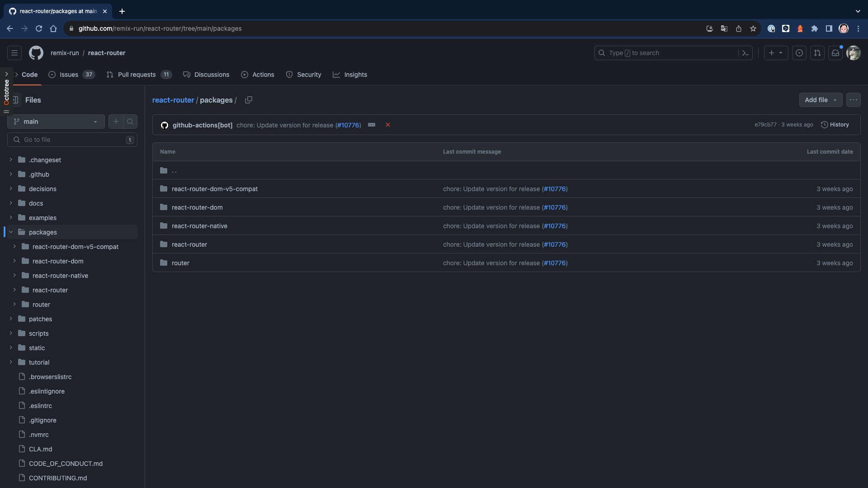Click the add file plus icon
The width and height of the screenshot is (868, 488).
click(116, 122)
